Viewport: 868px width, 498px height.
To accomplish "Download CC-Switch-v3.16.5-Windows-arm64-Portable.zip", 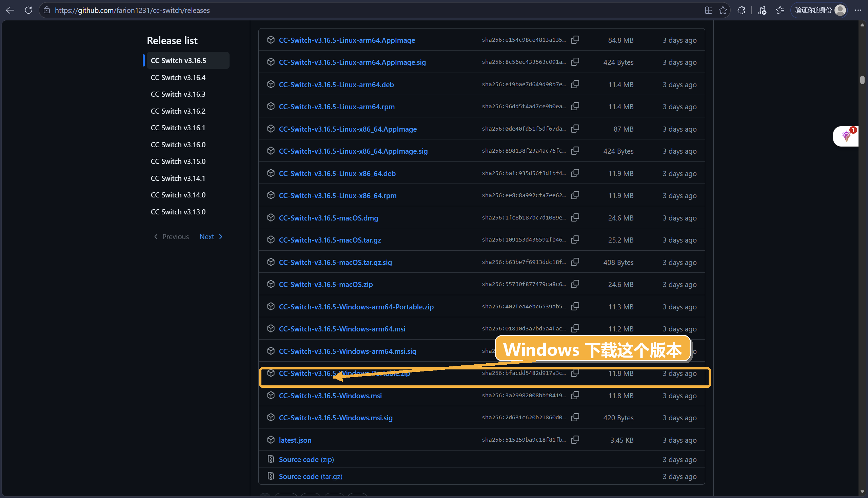I will click(356, 307).
